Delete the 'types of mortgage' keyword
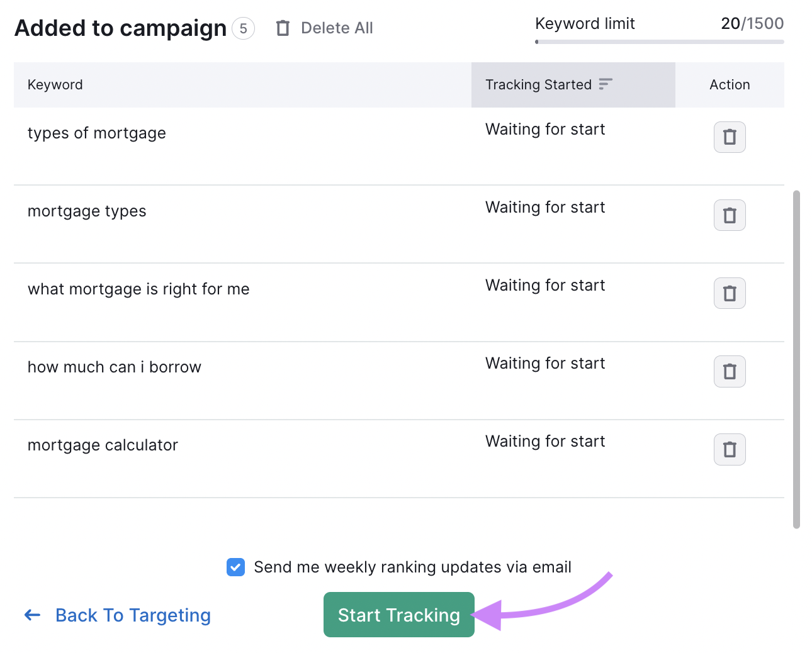The image size is (812, 653). pyautogui.click(x=729, y=137)
